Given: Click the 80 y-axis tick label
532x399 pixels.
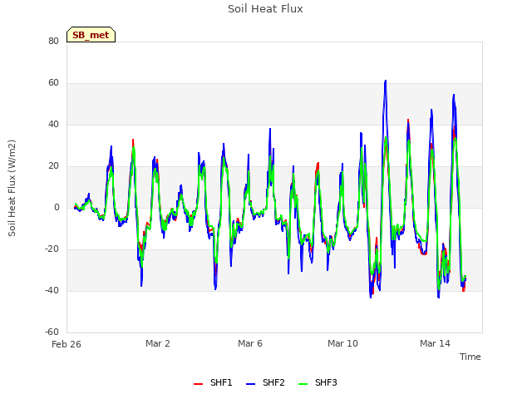Looking at the screenshot, I should (53, 41).
